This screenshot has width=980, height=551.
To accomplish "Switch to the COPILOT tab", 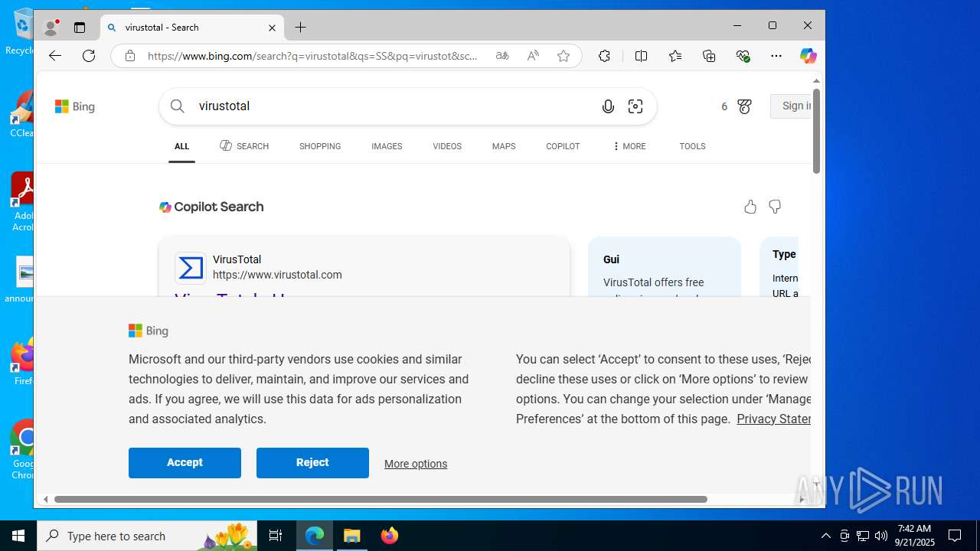I will tap(563, 146).
